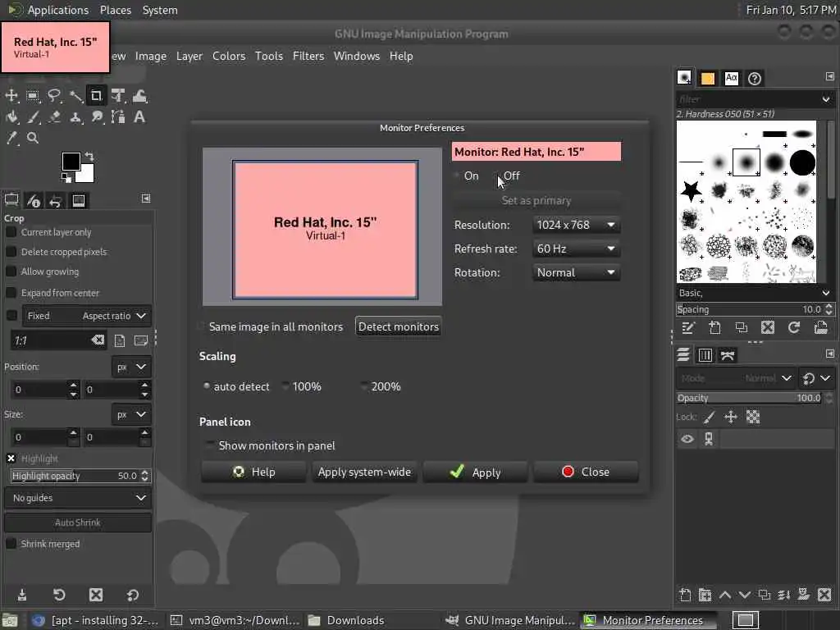Click the Edit brush icon below Spacing
Screen dimensions: 840x630
688,327
